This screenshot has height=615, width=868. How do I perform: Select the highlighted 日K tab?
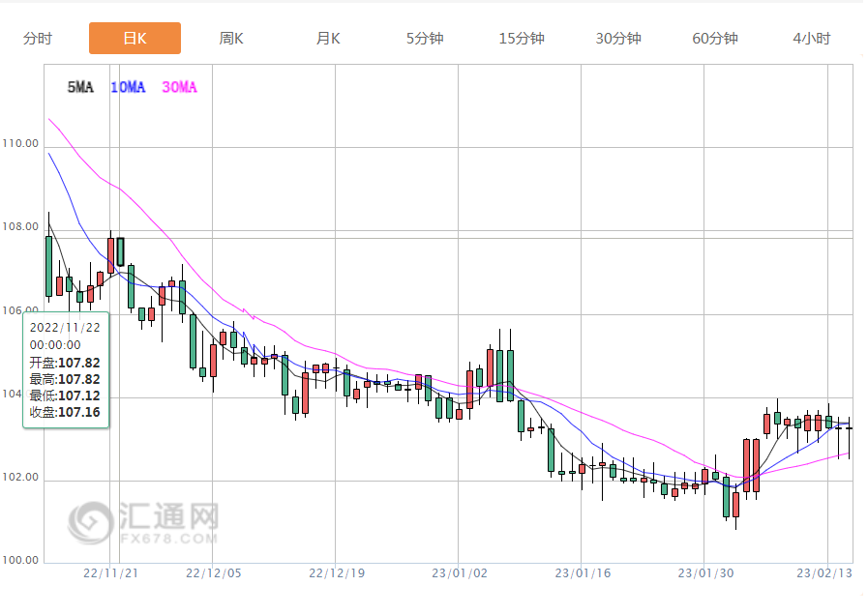coord(135,39)
